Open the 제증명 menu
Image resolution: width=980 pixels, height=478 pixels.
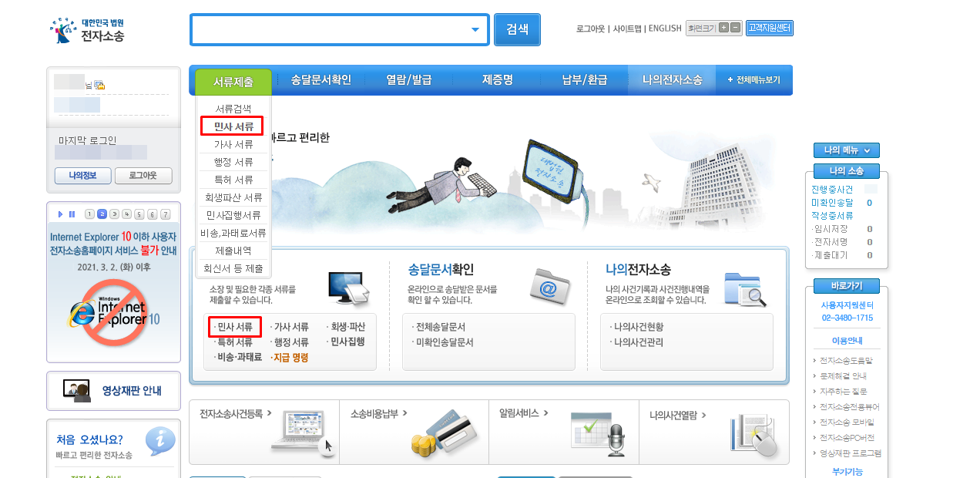point(497,80)
